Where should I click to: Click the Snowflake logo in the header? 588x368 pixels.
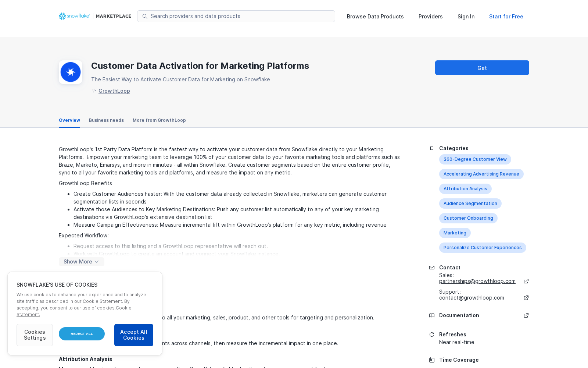click(74, 16)
